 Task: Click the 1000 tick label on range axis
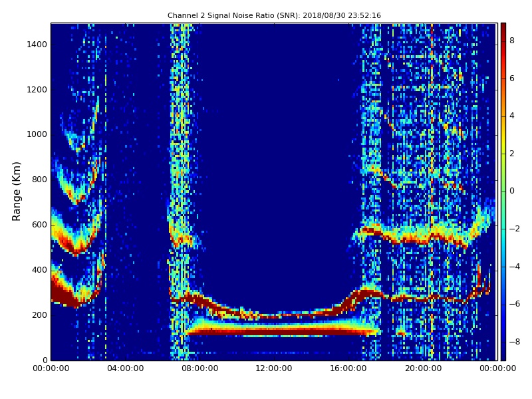click(x=37, y=134)
